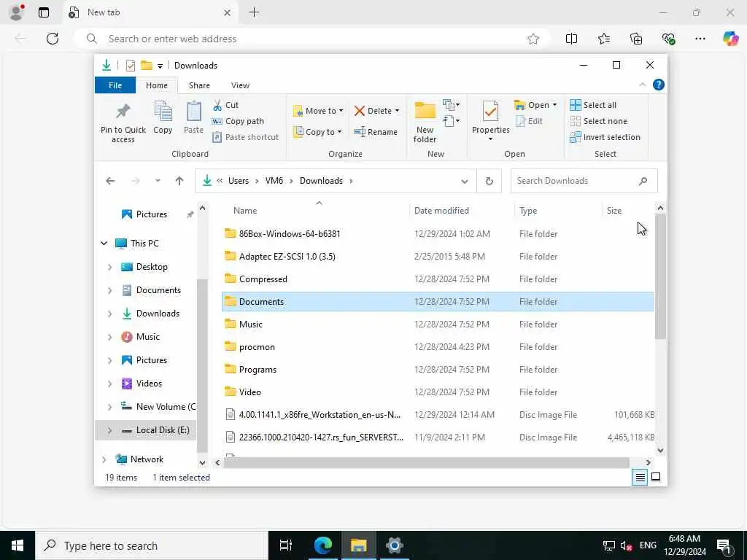Open Copilot icon in Edge toolbar
This screenshot has width=747, height=560.
click(730, 39)
